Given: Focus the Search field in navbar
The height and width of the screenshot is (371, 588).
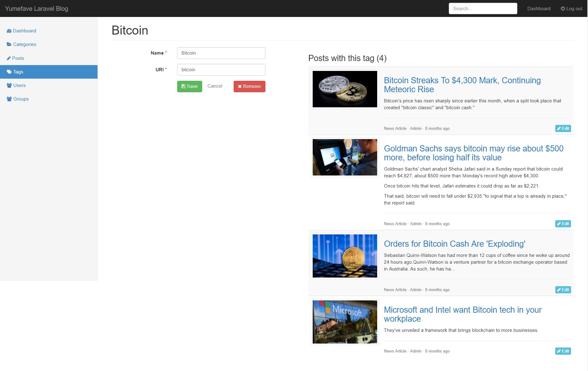Looking at the screenshot, I should 483,9.
